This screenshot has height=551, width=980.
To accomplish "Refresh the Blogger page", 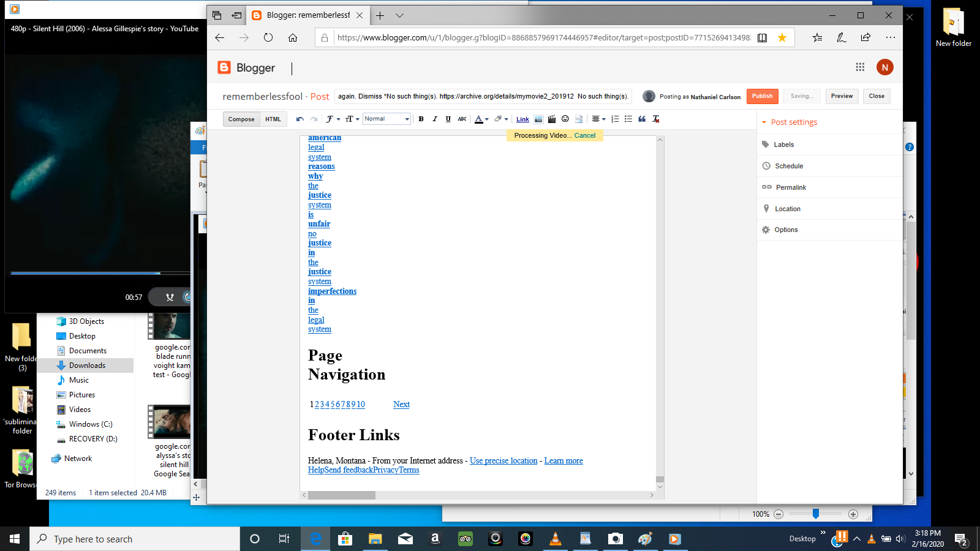I will point(268,37).
